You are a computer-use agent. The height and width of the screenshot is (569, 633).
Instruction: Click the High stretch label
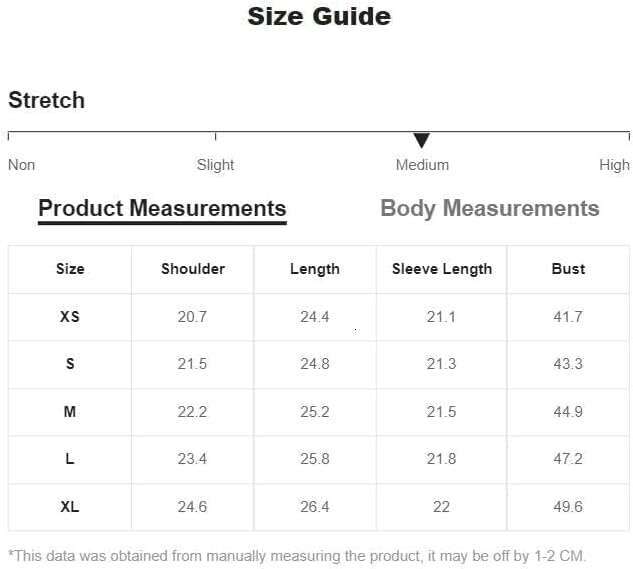click(x=614, y=165)
